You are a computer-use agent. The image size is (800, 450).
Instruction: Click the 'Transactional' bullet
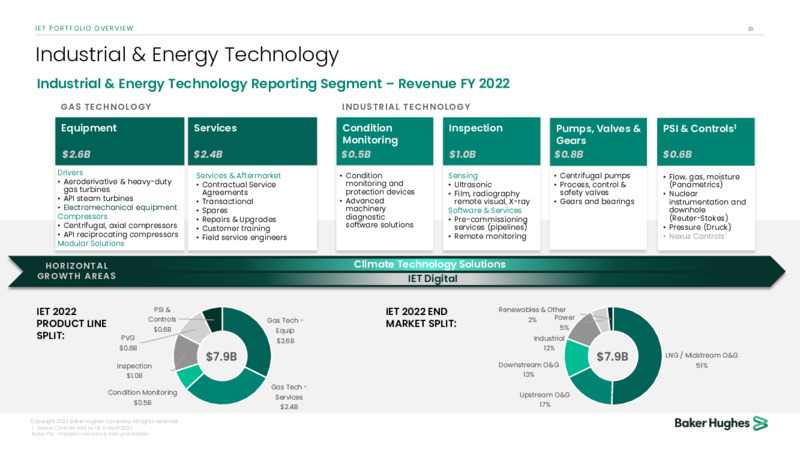(225, 201)
